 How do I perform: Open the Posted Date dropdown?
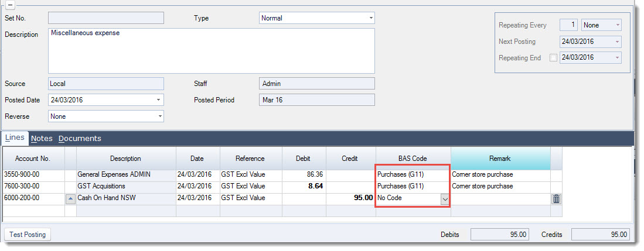pyautogui.click(x=159, y=99)
